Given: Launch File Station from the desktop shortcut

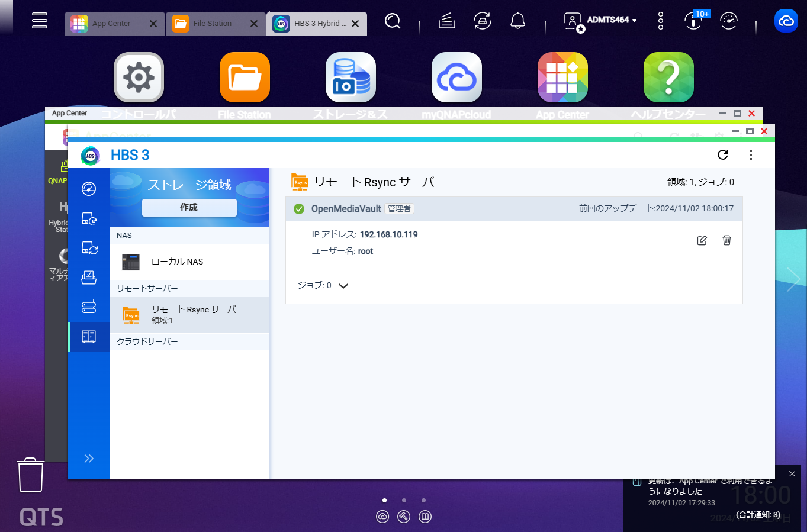Looking at the screenshot, I should (245, 78).
